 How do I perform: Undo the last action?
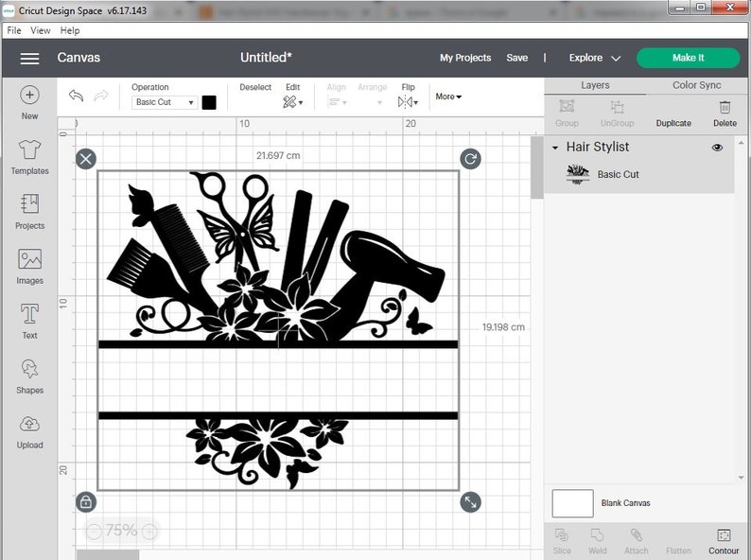(77, 96)
